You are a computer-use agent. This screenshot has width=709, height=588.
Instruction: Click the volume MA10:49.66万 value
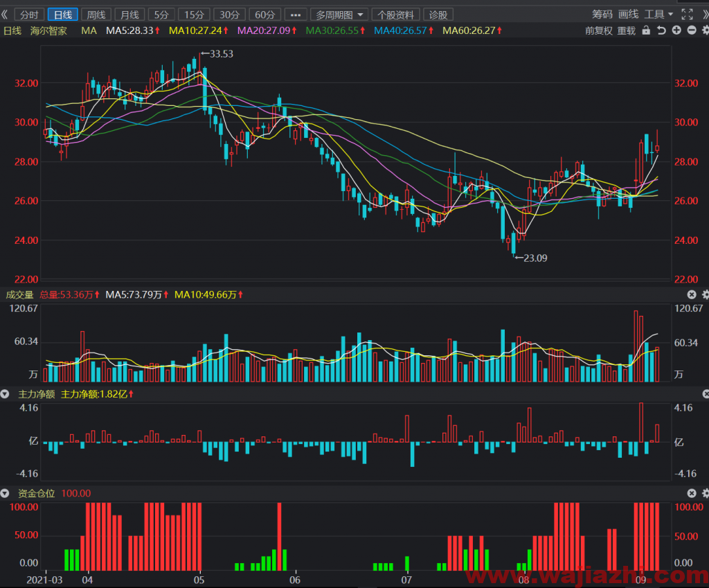[209, 295]
